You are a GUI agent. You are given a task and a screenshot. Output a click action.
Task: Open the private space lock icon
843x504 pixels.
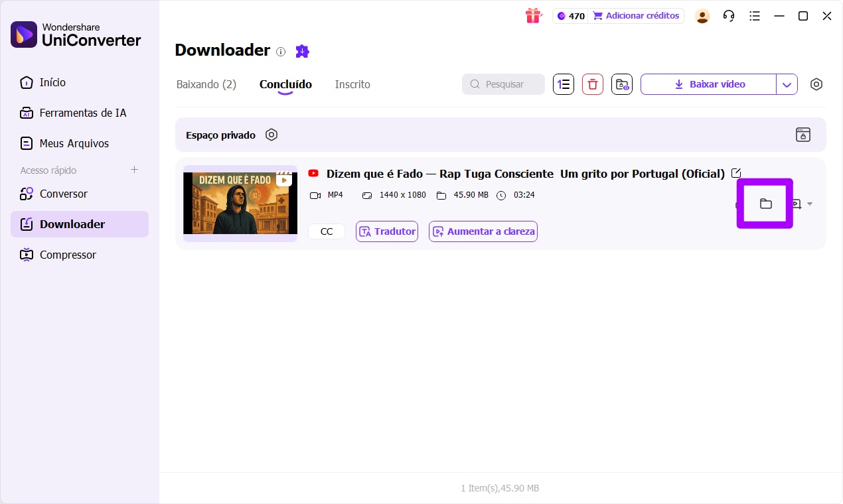pos(803,135)
